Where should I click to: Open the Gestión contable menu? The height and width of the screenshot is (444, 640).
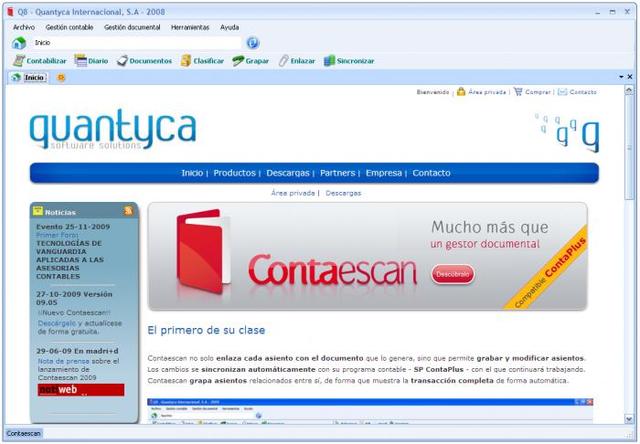(x=69, y=27)
